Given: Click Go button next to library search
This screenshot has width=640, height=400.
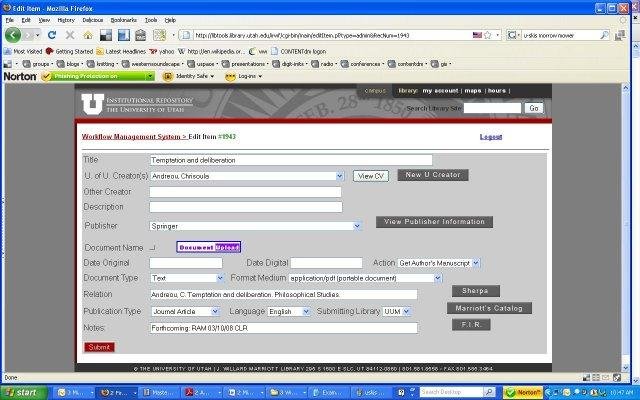Looking at the screenshot, I should (534, 108).
